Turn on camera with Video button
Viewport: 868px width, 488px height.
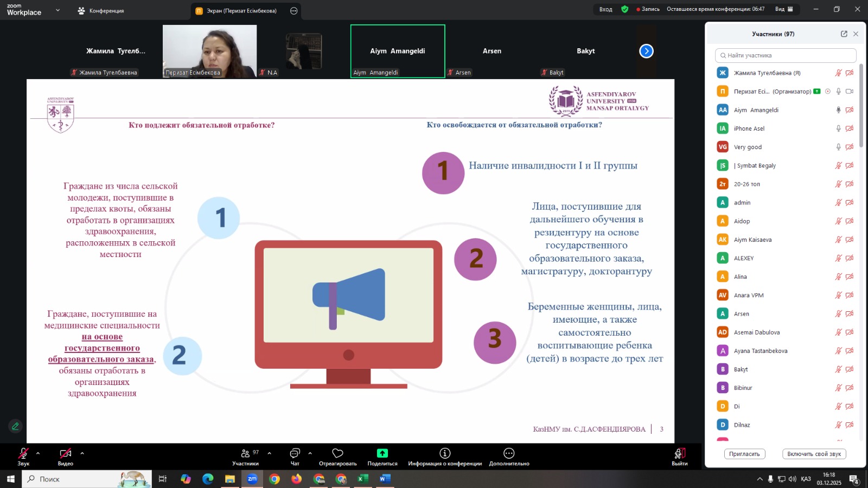65,453
